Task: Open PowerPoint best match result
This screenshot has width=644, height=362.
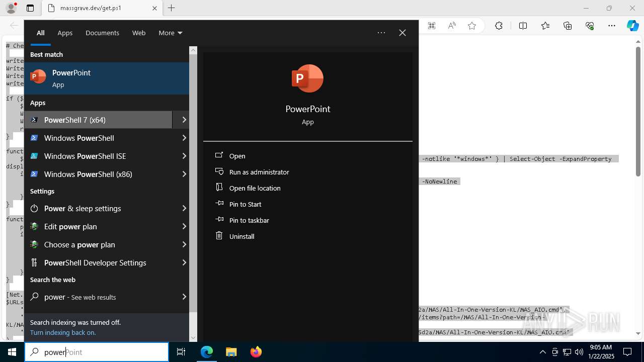Action: pos(107,78)
